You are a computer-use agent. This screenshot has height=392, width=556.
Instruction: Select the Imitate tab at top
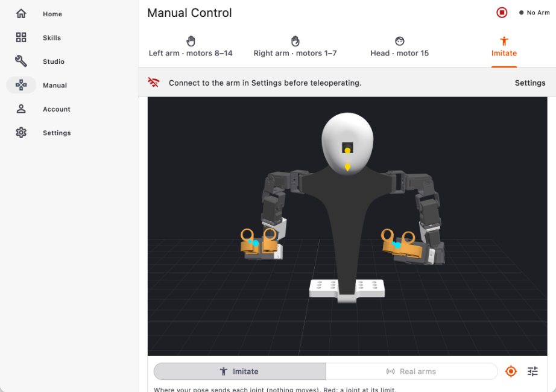pyautogui.click(x=504, y=47)
